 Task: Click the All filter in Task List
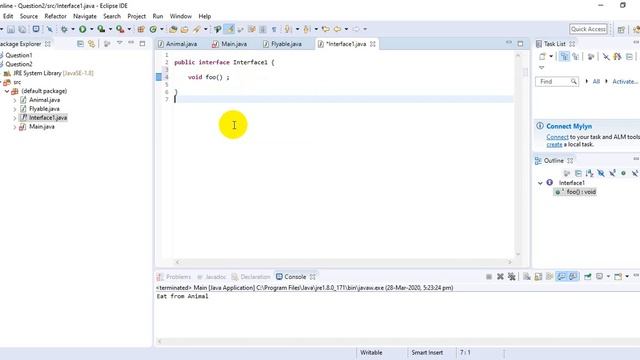click(596, 82)
